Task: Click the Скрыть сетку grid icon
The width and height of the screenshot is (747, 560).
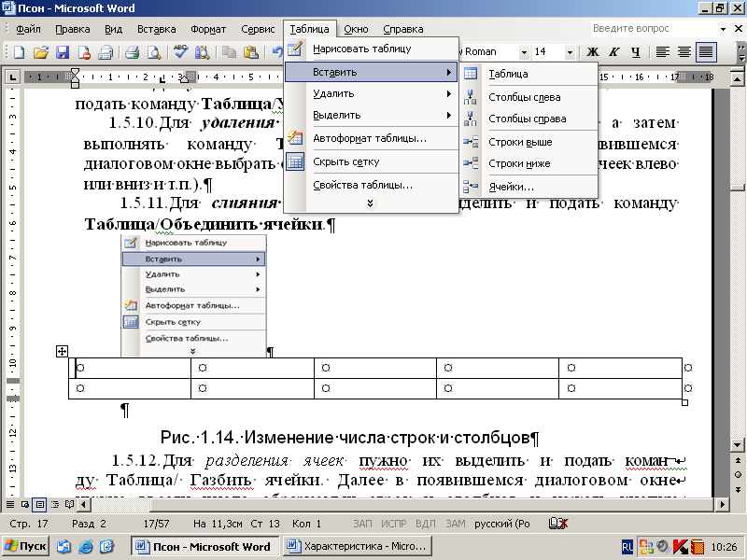Action: 295,161
